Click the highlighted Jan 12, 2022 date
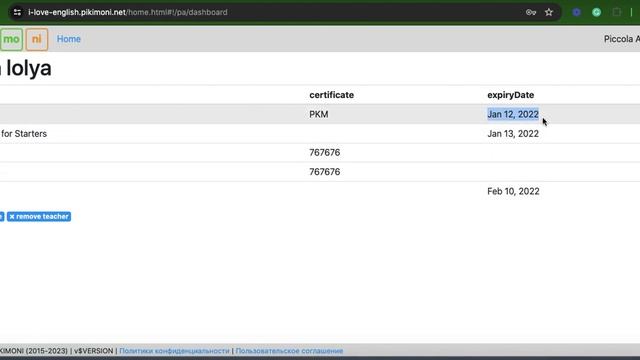 coord(513,114)
